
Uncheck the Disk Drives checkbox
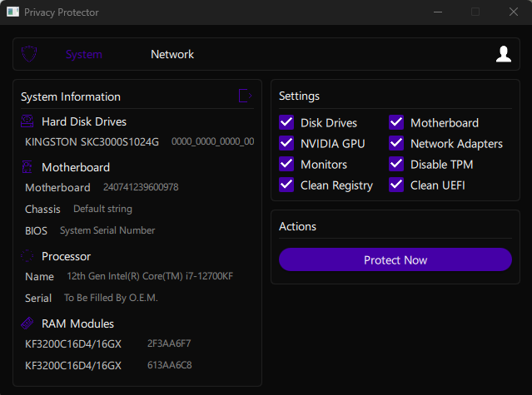286,122
